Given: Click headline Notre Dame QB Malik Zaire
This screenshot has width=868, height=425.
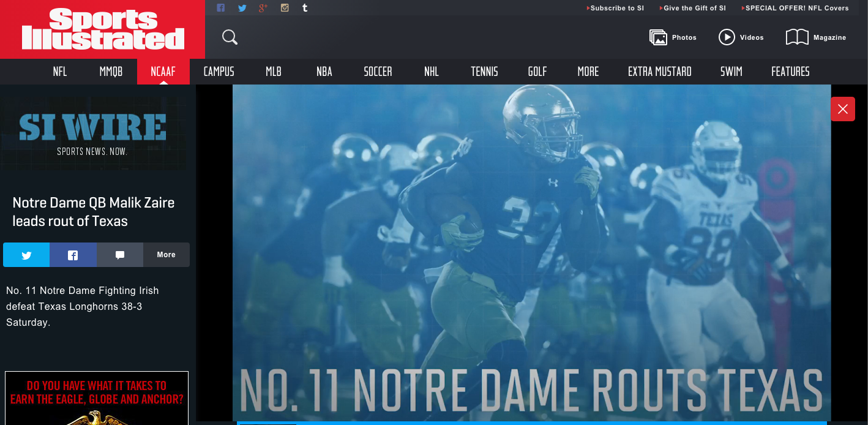Looking at the screenshot, I should (x=94, y=212).
